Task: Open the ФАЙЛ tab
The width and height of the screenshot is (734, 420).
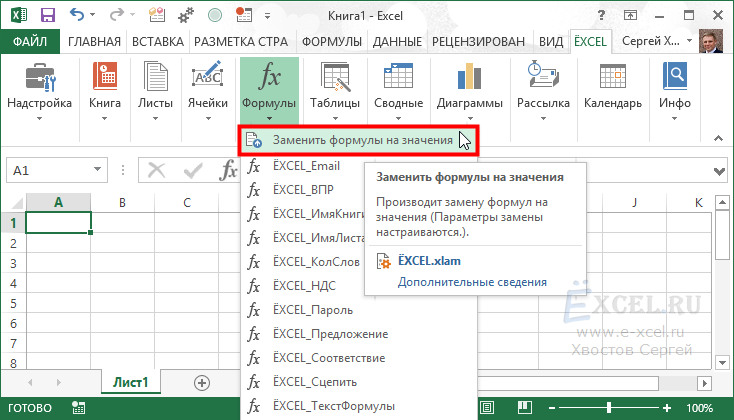Action: (30, 42)
